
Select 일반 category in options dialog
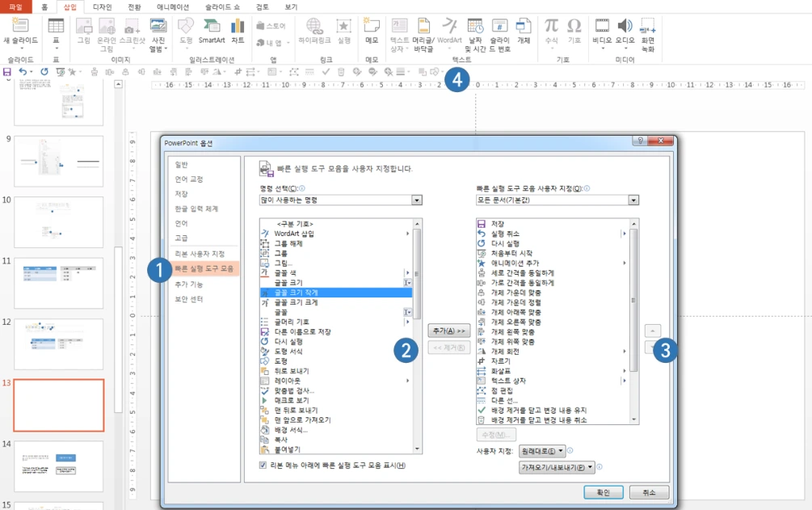pyautogui.click(x=181, y=164)
